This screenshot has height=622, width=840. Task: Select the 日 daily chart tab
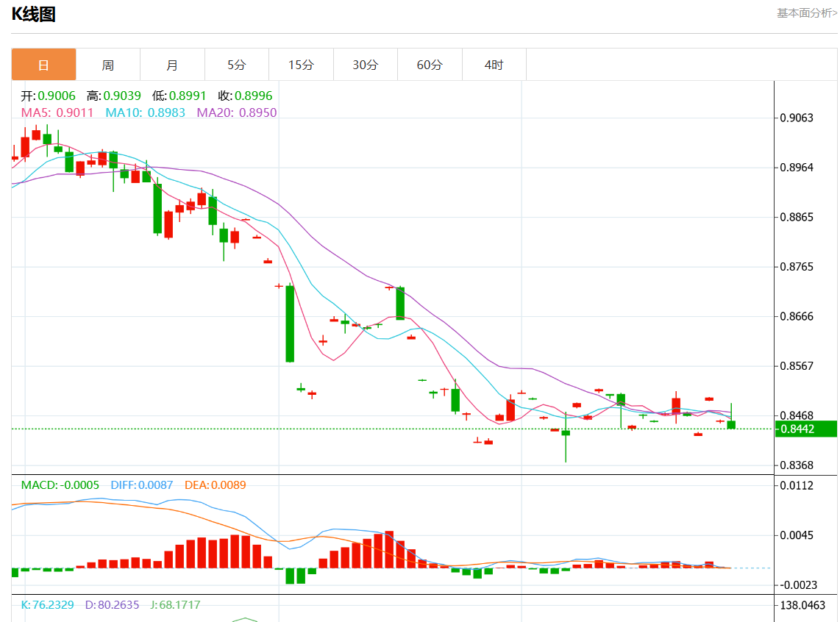(43, 65)
